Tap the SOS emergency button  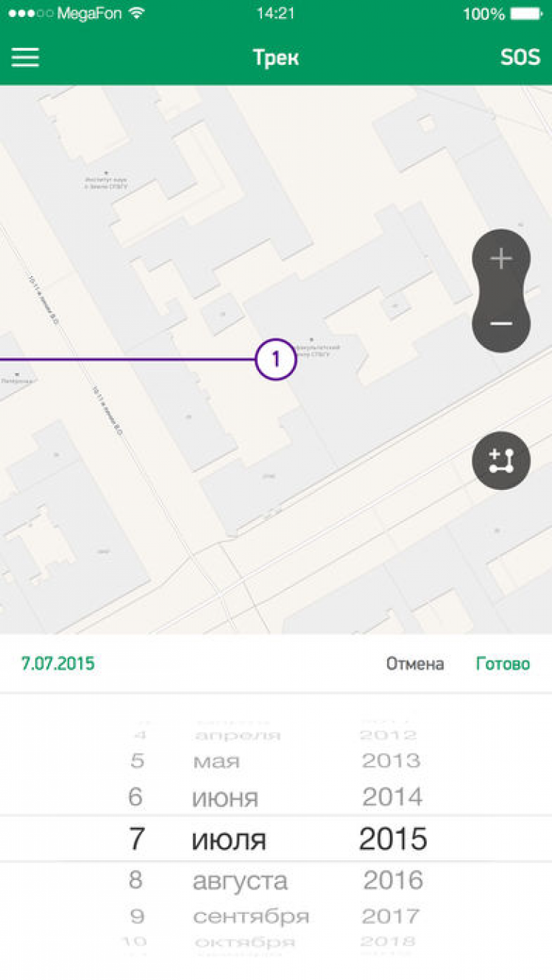click(x=520, y=57)
